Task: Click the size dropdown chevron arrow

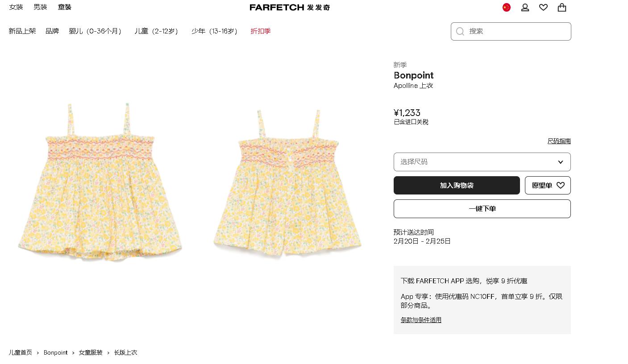Action: pos(561,162)
